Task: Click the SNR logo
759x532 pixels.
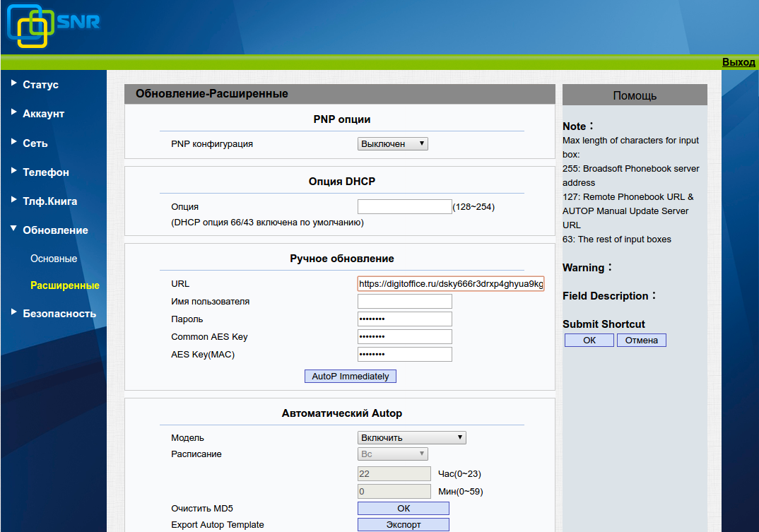Action: pyautogui.click(x=53, y=26)
